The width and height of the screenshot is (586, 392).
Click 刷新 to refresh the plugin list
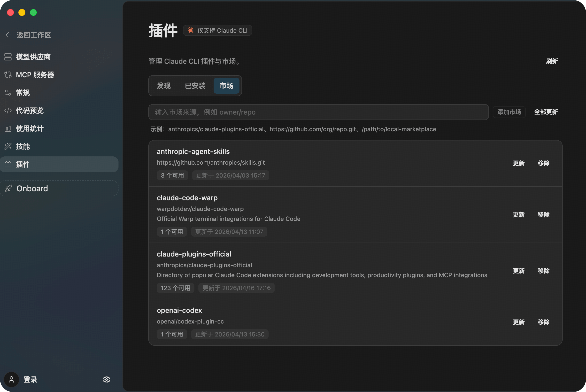point(552,61)
